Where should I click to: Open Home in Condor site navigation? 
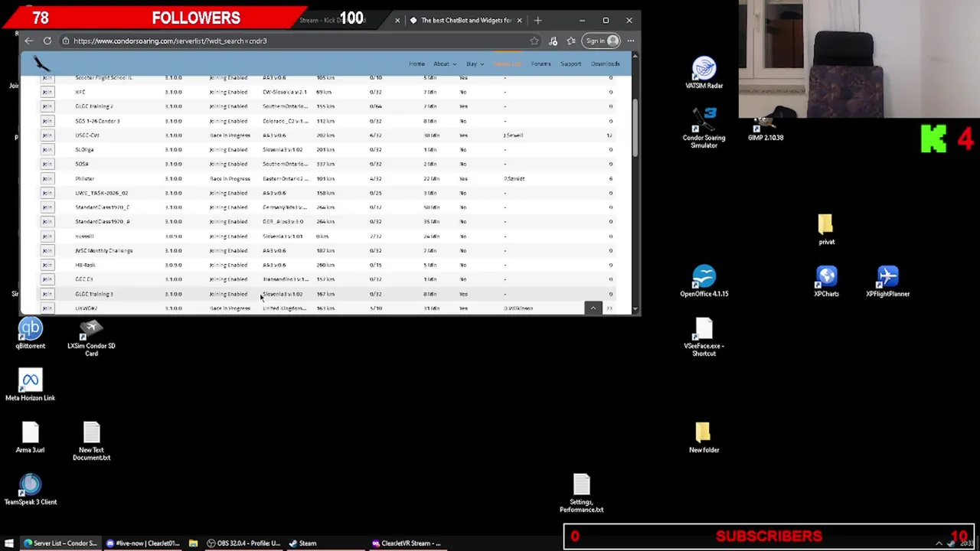pyautogui.click(x=416, y=64)
